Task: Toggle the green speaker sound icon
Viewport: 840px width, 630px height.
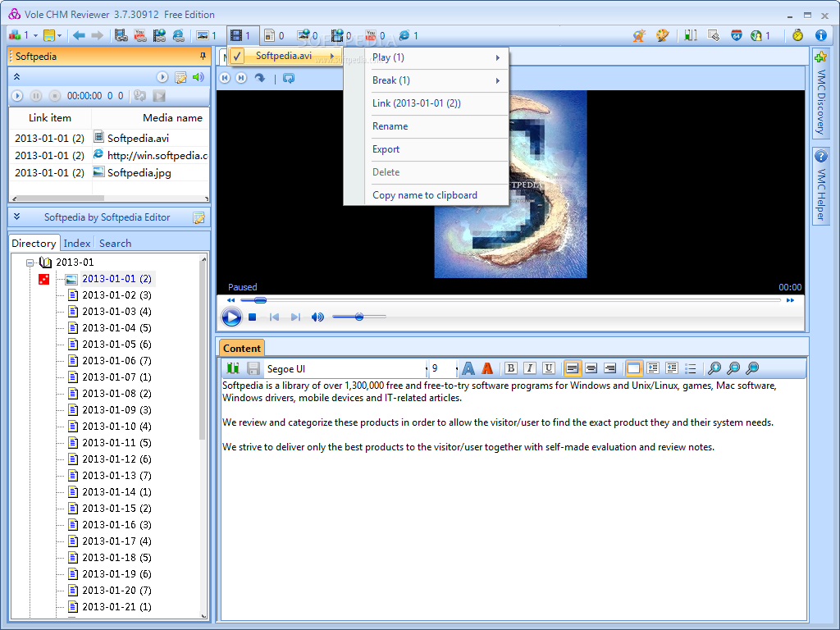Action: tap(199, 77)
